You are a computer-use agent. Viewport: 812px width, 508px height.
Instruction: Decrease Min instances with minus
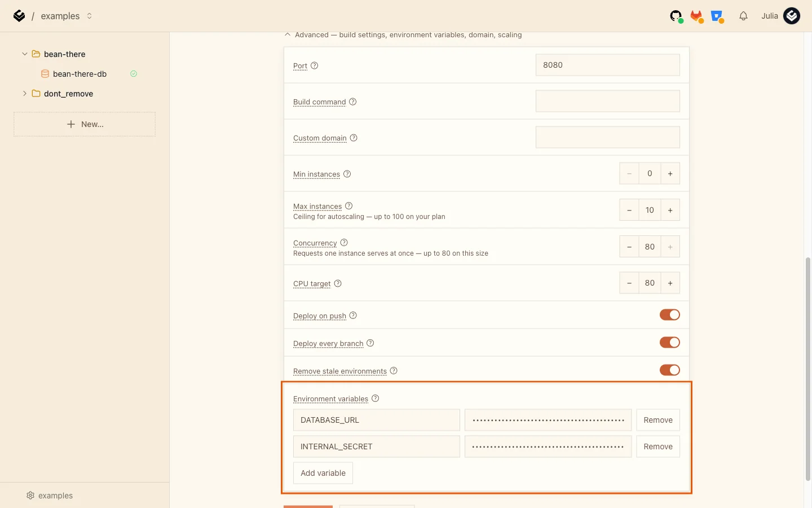tap(629, 174)
